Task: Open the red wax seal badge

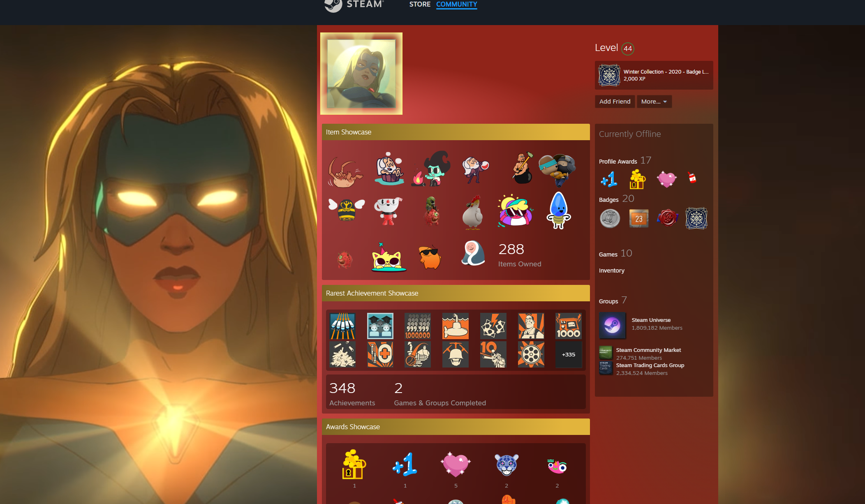Action: pos(667,218)
